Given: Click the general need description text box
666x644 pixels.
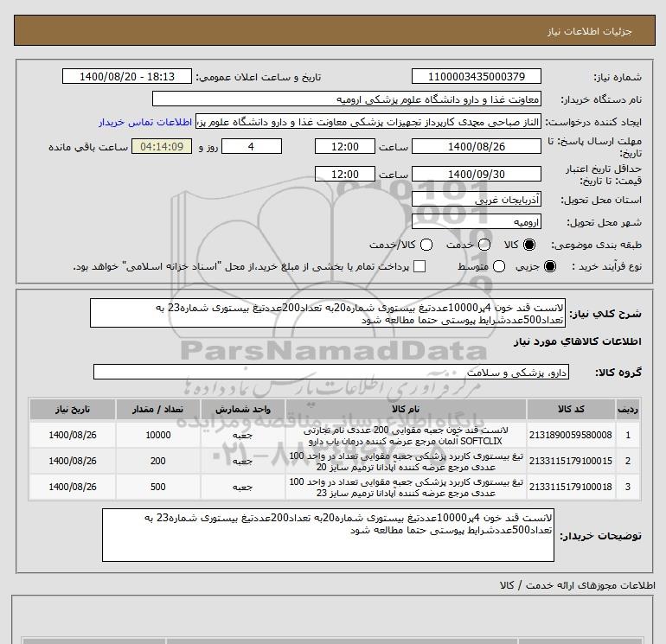Looking at the screenshot, I should point(328,313).
